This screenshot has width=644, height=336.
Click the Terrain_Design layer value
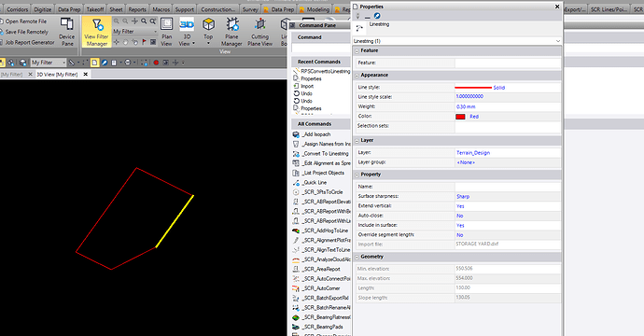473,153
